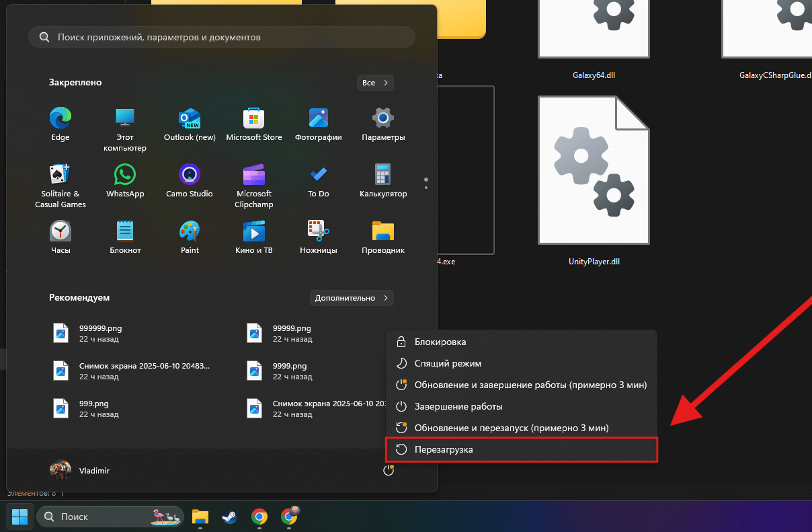Open Microsoft Store pinned icon
This screenshot has width=812, height=532.
click(254, 124)
